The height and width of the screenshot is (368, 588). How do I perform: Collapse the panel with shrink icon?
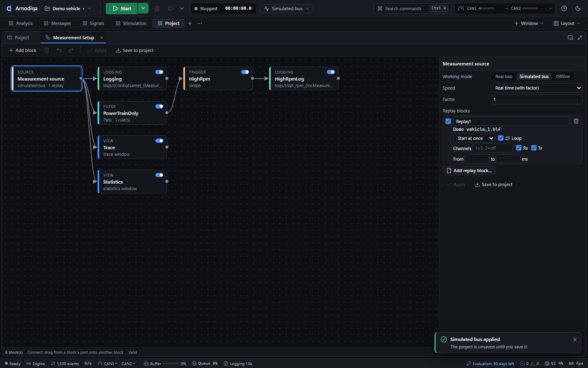[x=580, y=38]
